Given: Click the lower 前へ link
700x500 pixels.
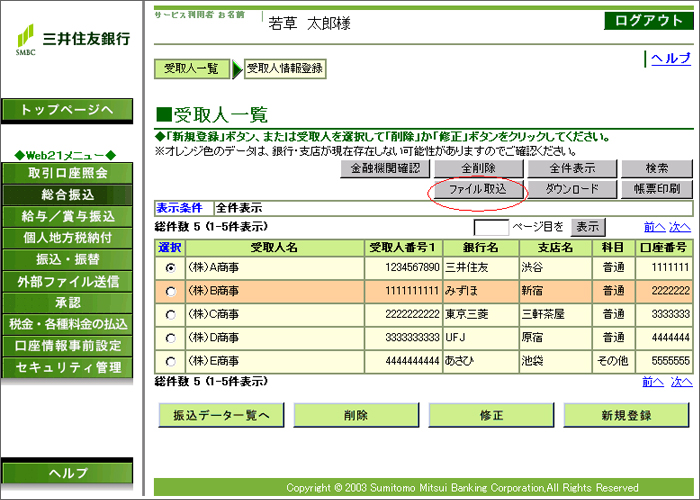Looking at the screenshot, I should 653,382.
